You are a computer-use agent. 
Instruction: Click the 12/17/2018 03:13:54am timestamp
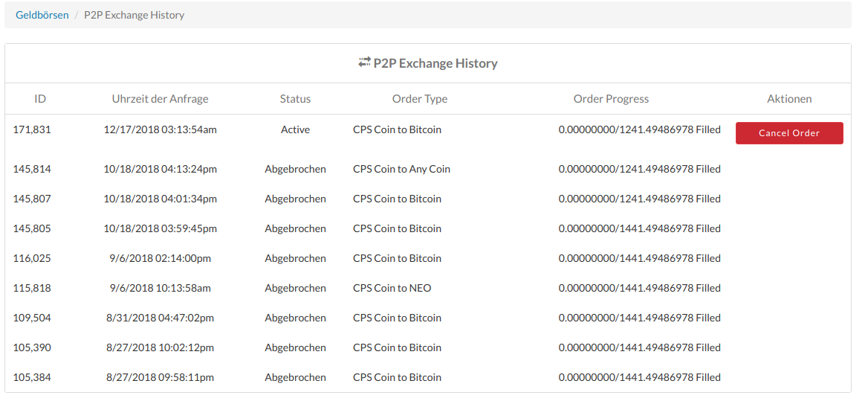point(160,129)
